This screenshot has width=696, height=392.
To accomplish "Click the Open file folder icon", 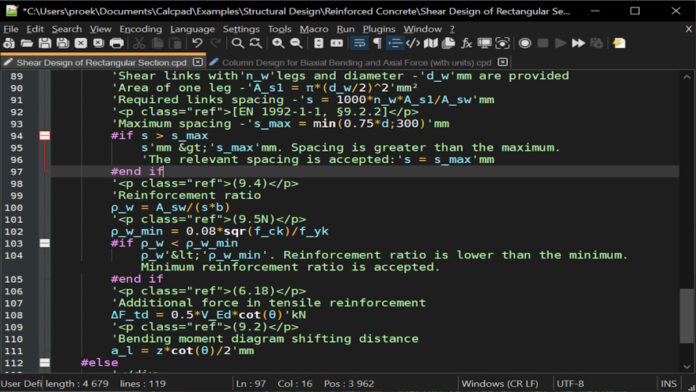I will (x=27, y=43).
